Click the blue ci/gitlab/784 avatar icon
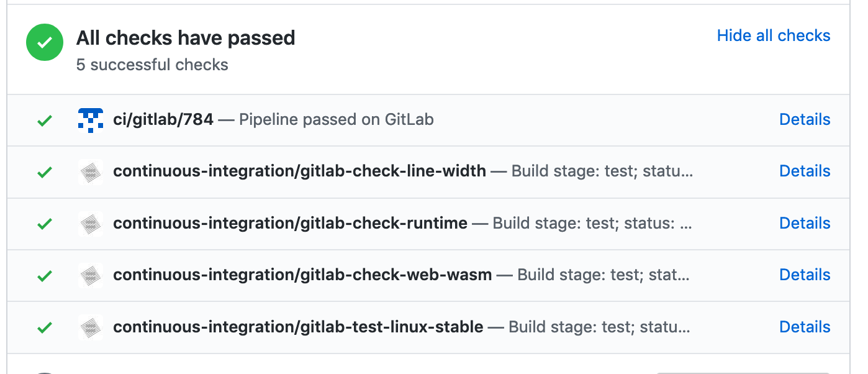 pos(91,120)
